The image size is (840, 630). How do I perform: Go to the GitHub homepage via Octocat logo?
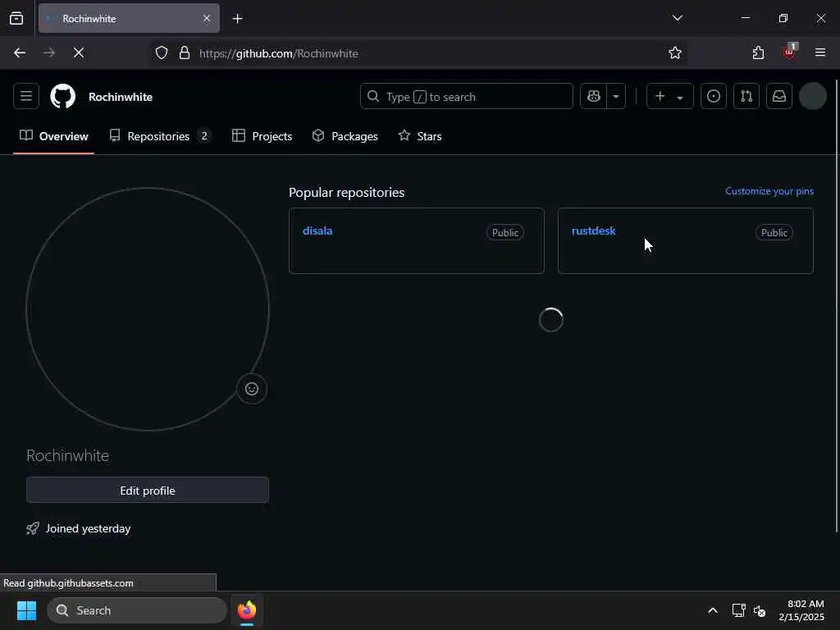[62, 97]
